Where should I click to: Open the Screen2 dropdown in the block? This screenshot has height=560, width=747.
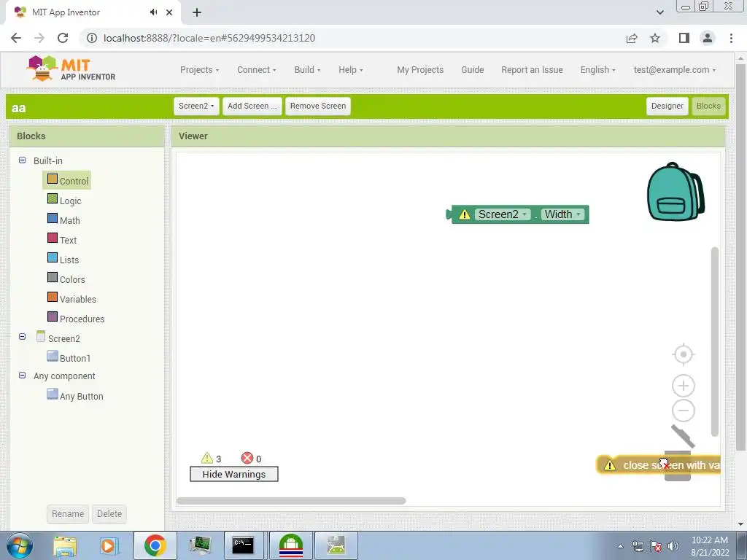[x=503, y=215]
